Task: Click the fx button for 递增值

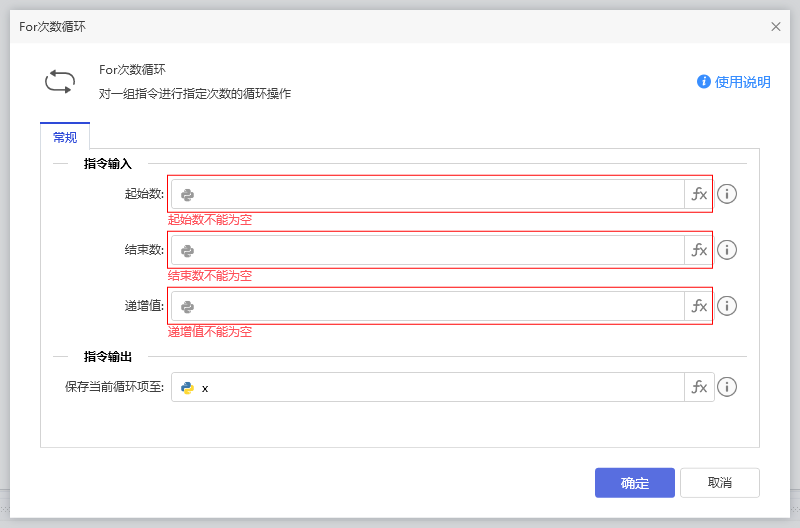Action: click(699, 306)
